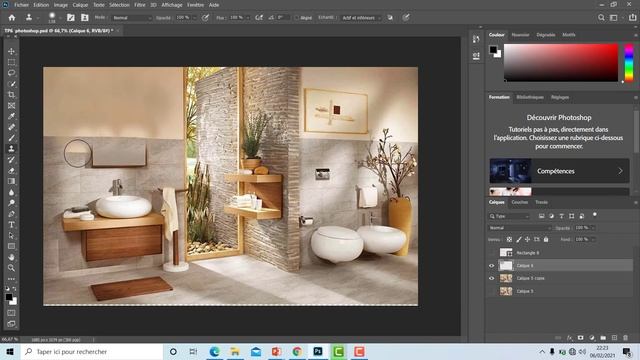The image size is (640, 360).
Task: Click the toolbar foreground color swatch
Action: click(9, 297)
